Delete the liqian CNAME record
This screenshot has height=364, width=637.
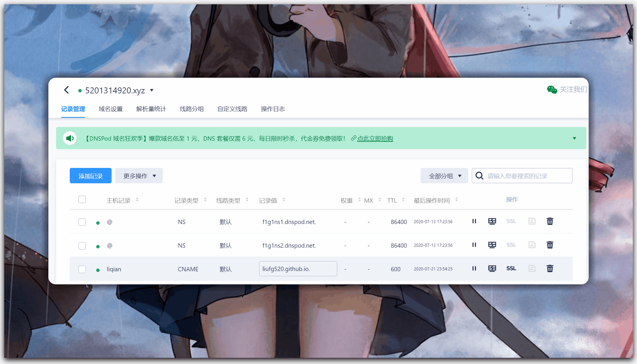(550, 268)
